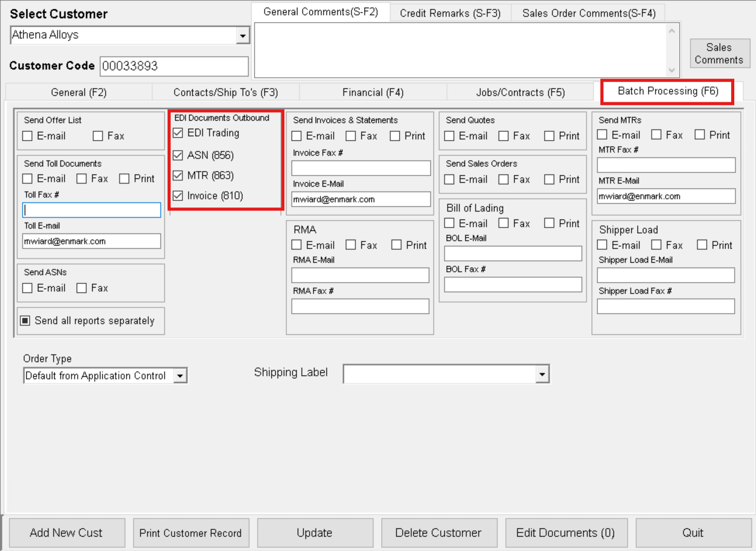This screenshot has width=756, height=551.
Task: Check Fax under Send MTRs
Action: tap(656, 135)
